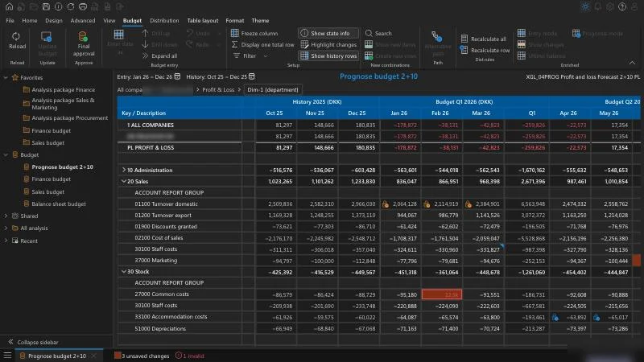Toggle Display one total row
This screenshot has height=362, width=644.
point(262,44)
